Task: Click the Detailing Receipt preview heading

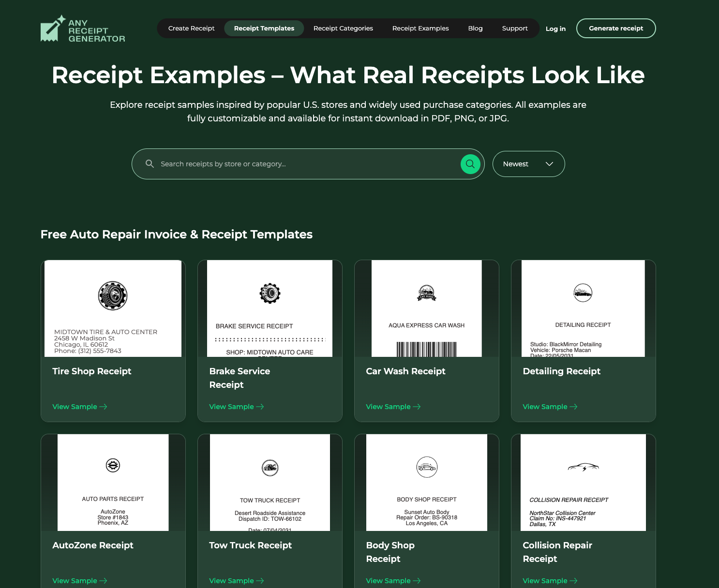Action: 583,325
